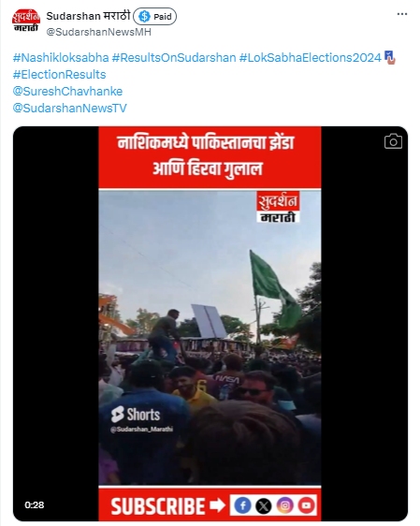Click the Sudarshan Marathi profile avatar

[x=26, y=22]
